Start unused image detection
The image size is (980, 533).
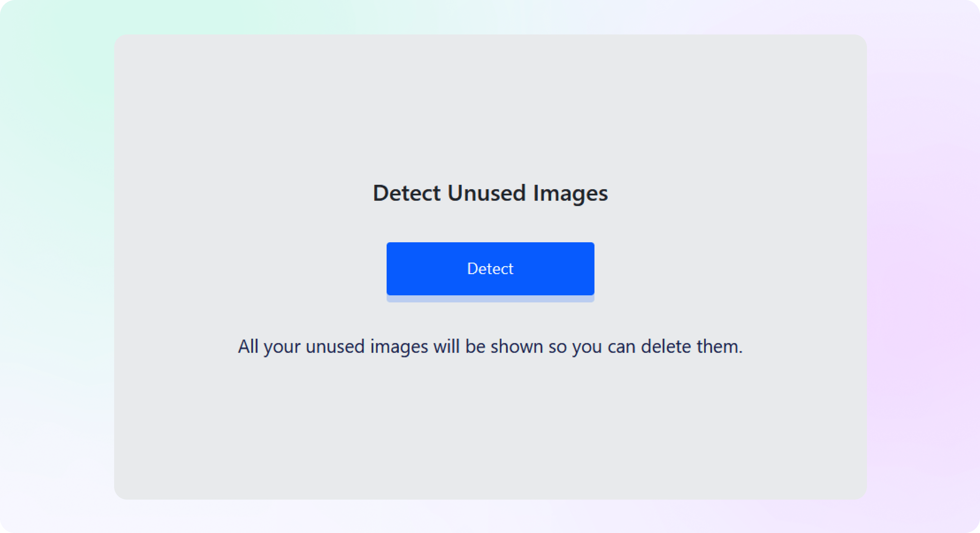click(x=490, y=269)
